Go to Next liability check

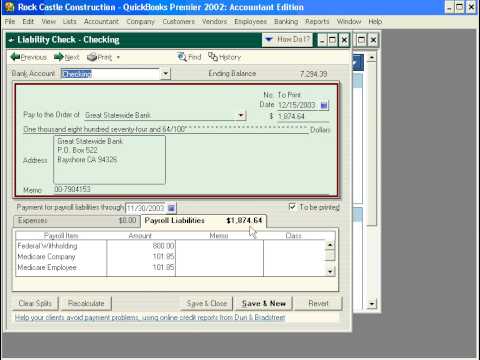point(67,57)
